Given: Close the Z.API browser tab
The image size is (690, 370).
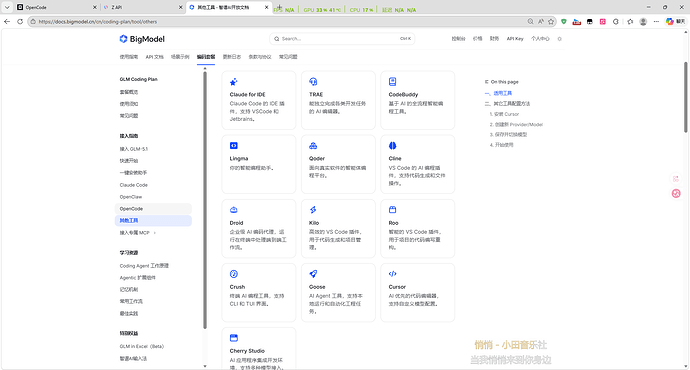Looking at the screenshot, I should pyautogui.click(x=180, y=7).
